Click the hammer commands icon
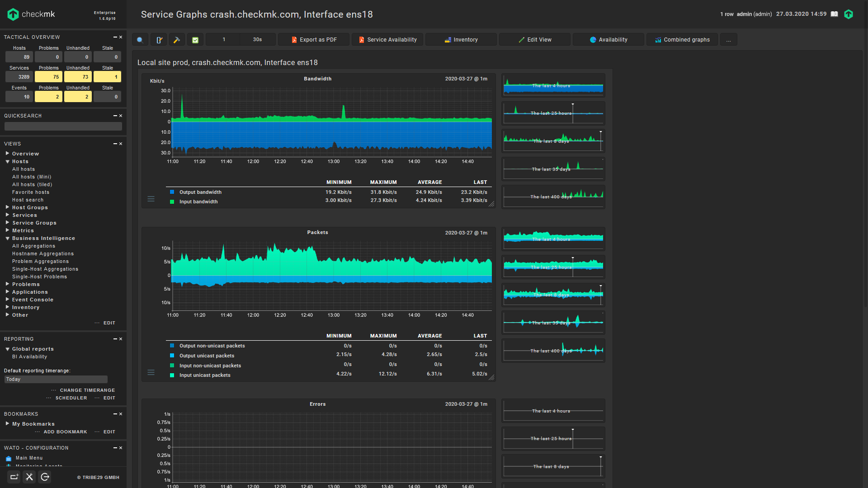 [177, 40]
